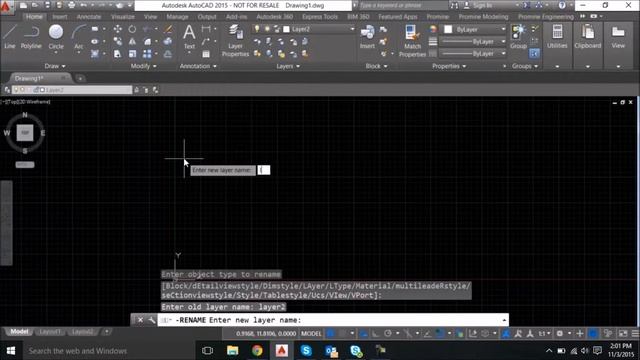Open the Manage ribbon tab

(177, 17)
